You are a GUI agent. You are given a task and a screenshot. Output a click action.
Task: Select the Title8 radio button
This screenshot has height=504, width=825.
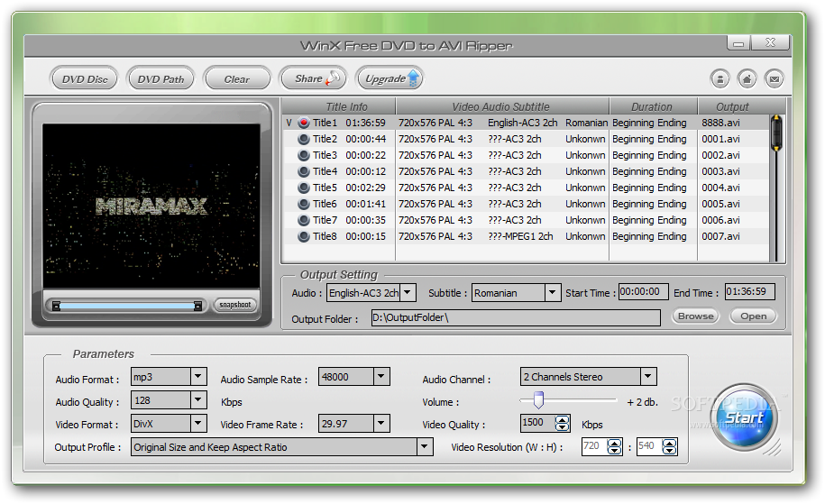point(304,237)
